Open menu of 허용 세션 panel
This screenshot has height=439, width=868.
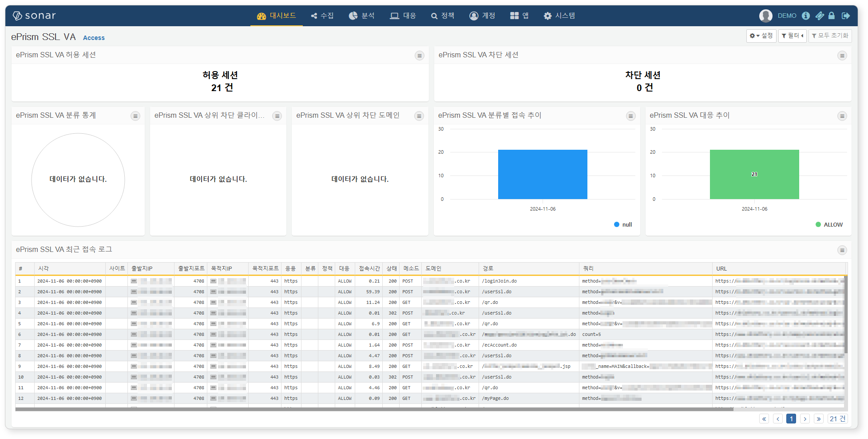coord(419,56)
